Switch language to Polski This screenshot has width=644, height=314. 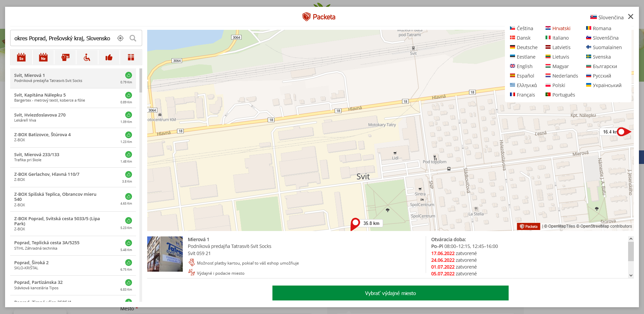[x=555, y=85]
